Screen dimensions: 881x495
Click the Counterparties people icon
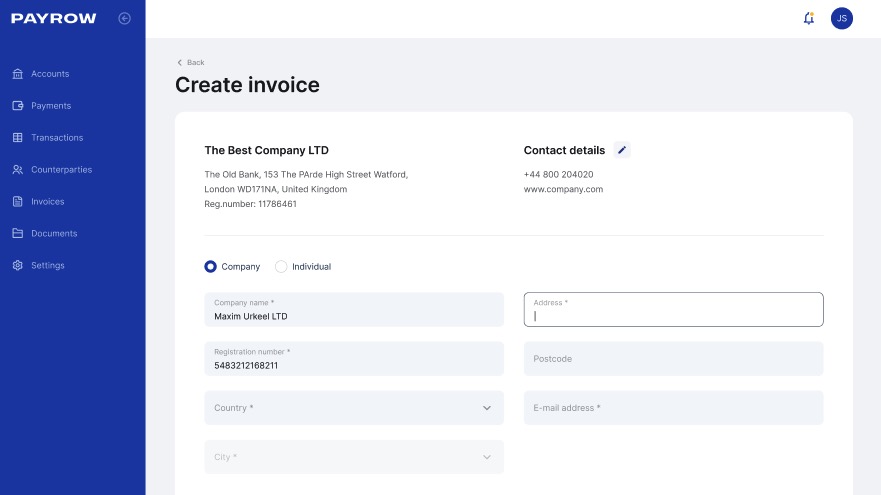(x=18, y=170)
